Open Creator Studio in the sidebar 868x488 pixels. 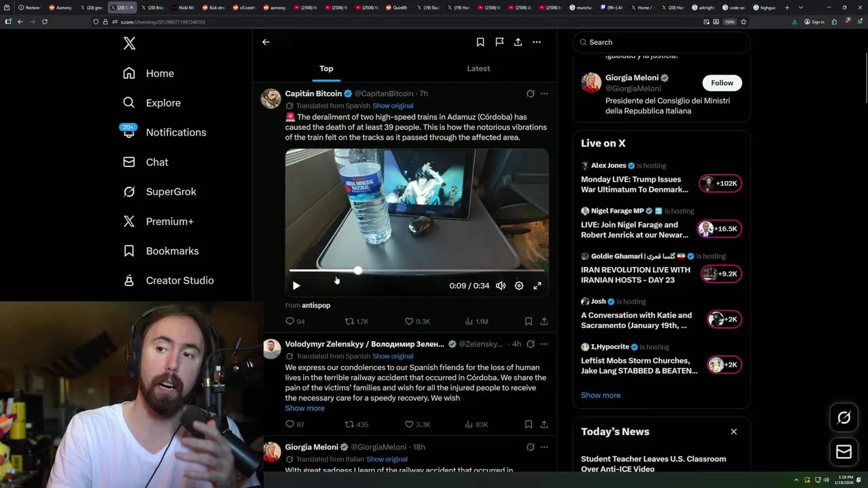[x=168, y=281]
